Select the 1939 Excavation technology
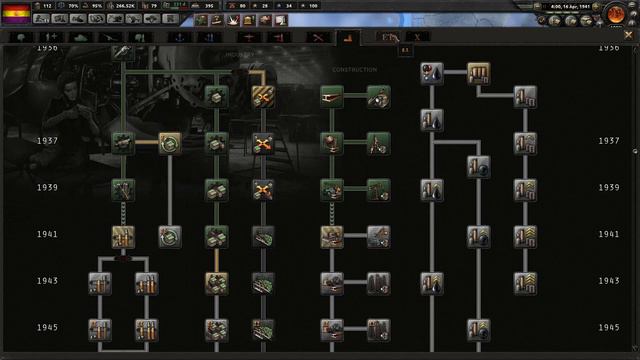Screen dimensions: 640x360 (x=378, y=190)
